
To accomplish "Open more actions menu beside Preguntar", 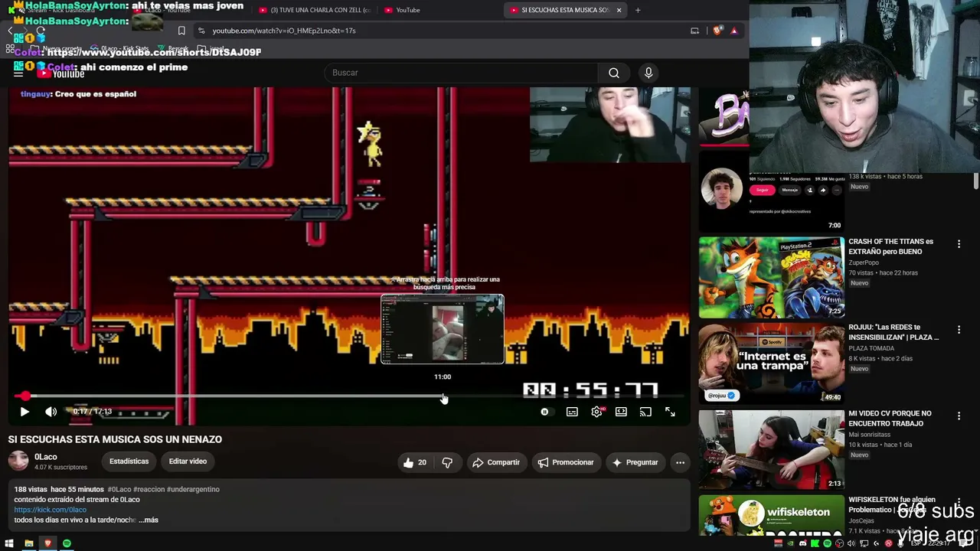I will tap(680, 462).
